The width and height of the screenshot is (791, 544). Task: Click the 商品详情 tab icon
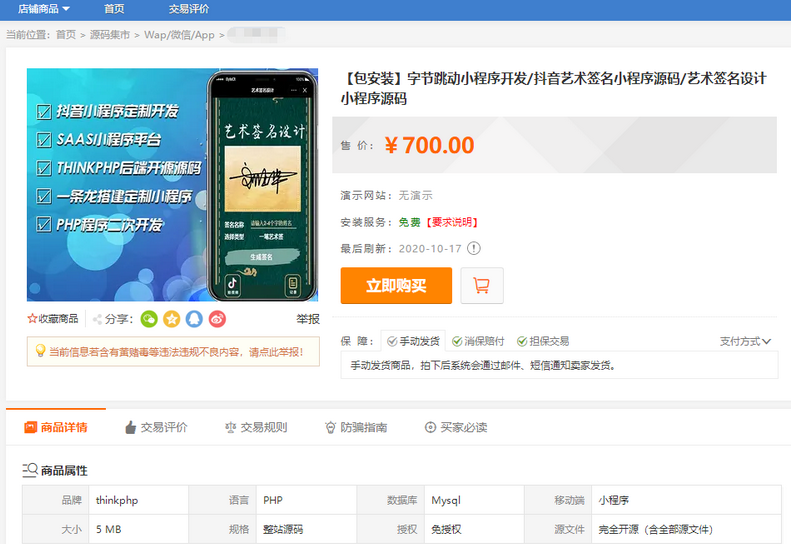pyautogui.click(x=31, y=427)
